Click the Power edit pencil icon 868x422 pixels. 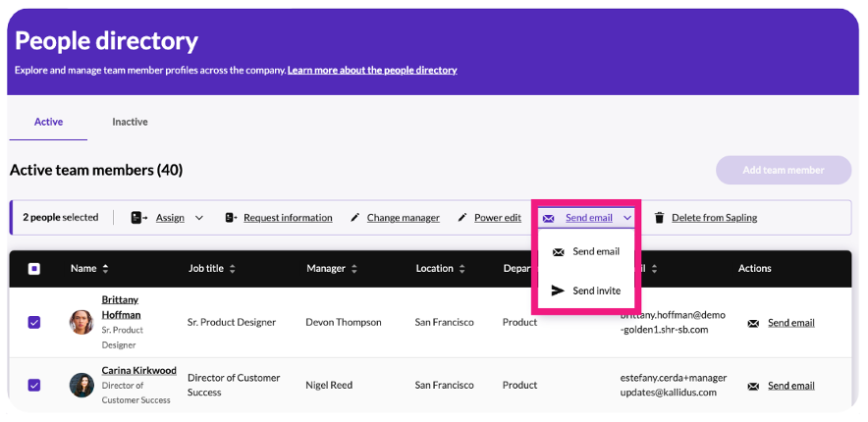pyautogui.click(x=462, y=218)
